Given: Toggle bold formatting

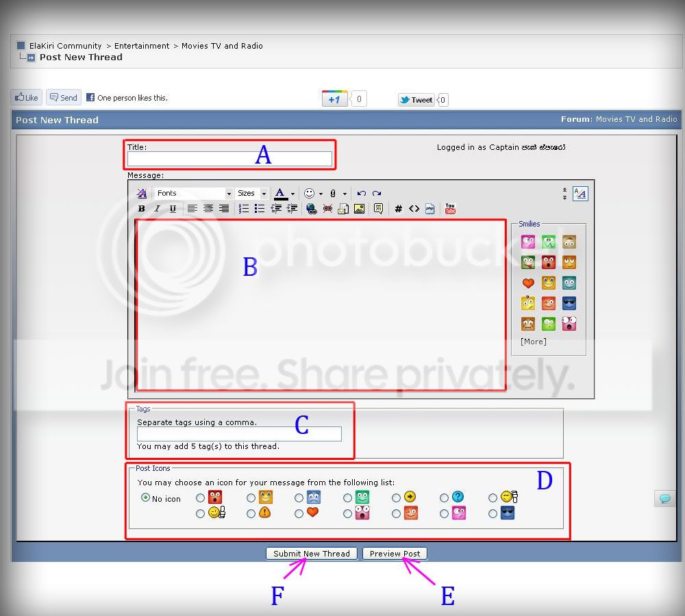Looking at the screenshot, I should pos(142,209).
